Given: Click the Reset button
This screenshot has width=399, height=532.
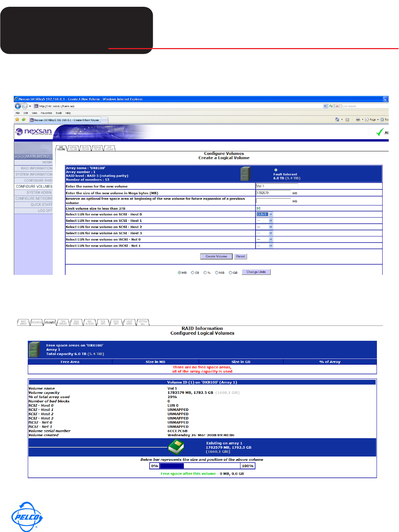Looking at the screenshot, I should click(240, 256).
